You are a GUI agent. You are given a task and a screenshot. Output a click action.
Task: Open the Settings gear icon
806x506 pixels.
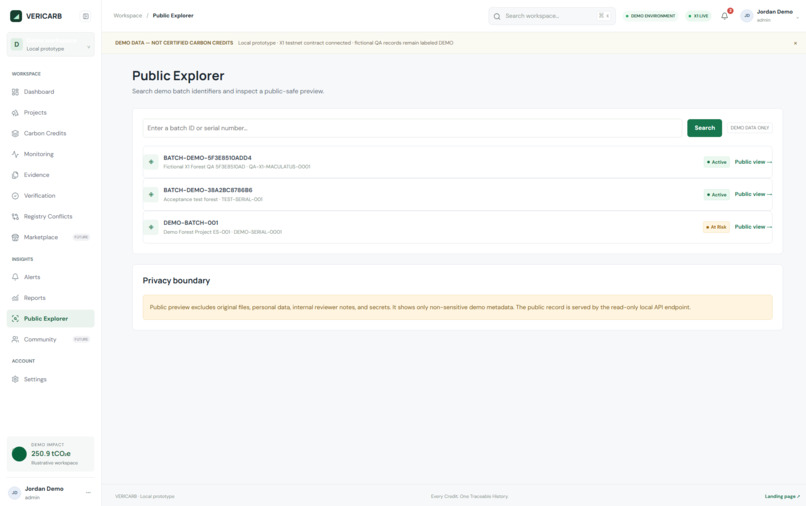(15, 380)
